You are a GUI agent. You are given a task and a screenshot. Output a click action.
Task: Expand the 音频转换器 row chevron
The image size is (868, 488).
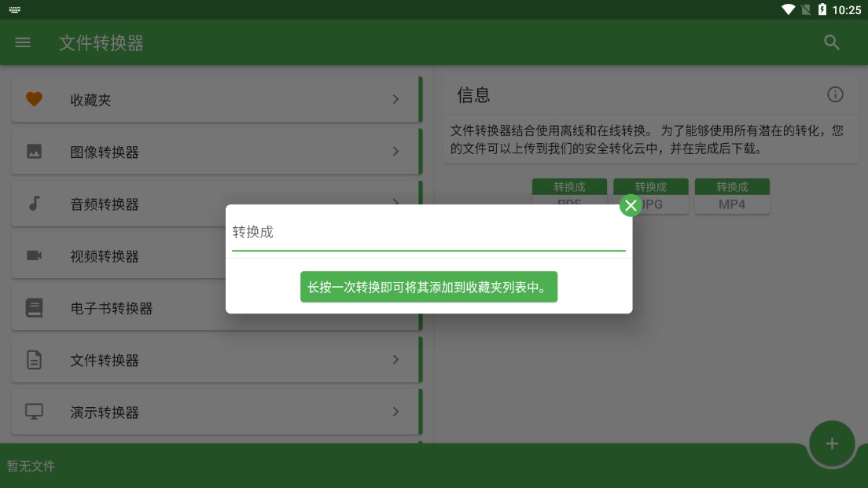pyautogui.click(x=395, y=201)
